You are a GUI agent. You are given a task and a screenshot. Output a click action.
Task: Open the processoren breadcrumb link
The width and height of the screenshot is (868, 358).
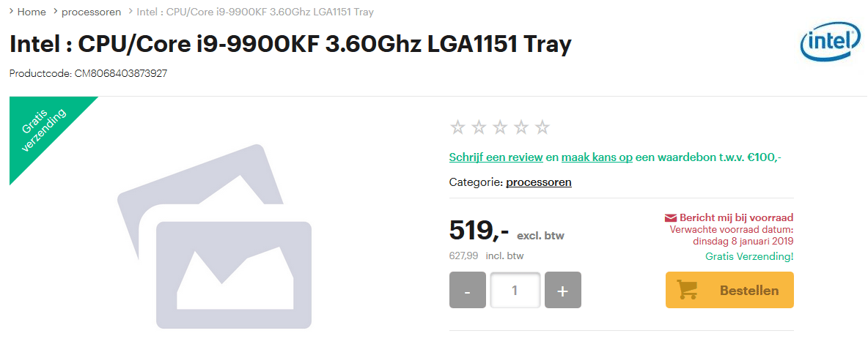92,12
